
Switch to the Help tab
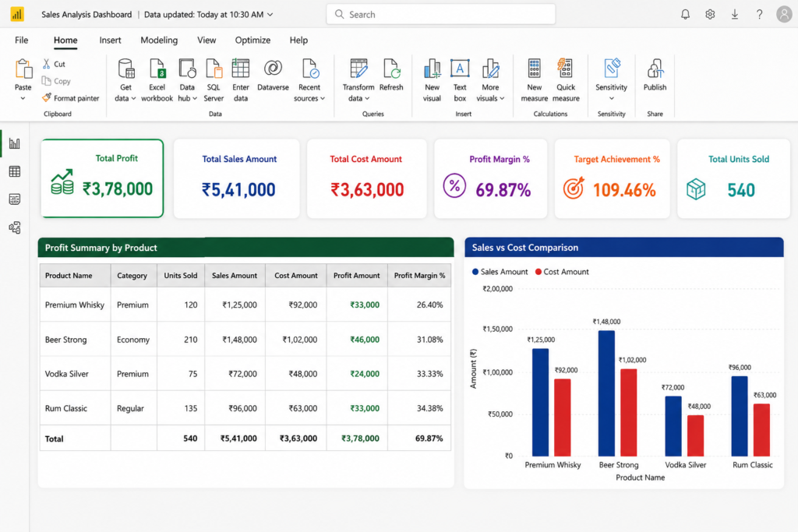298,41
